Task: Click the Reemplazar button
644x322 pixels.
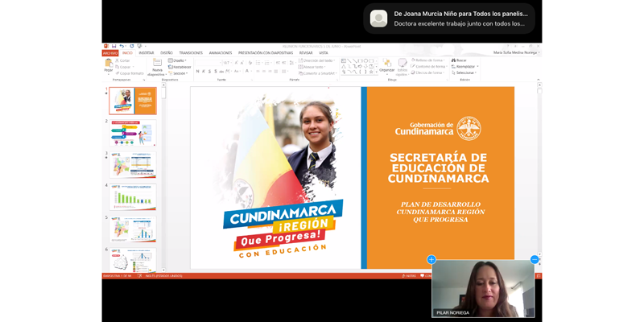Action: 464,67
